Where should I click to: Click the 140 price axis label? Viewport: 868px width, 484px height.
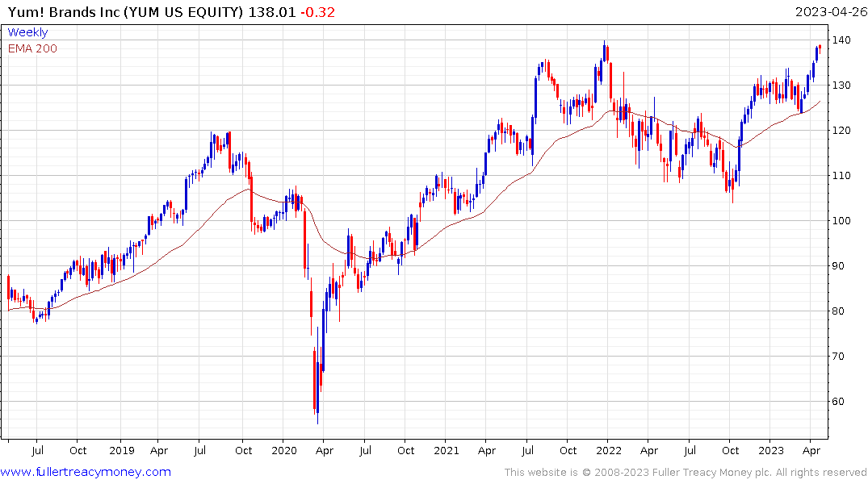[x=841, y=40]
